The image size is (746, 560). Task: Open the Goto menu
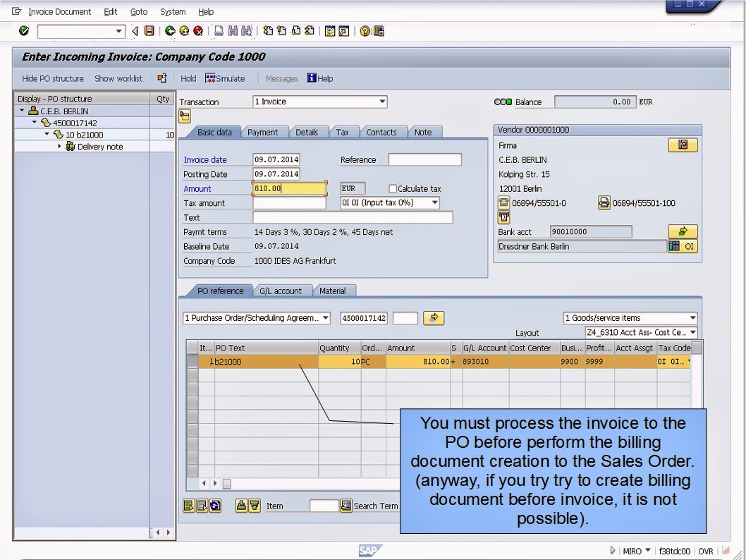(138, 11)
